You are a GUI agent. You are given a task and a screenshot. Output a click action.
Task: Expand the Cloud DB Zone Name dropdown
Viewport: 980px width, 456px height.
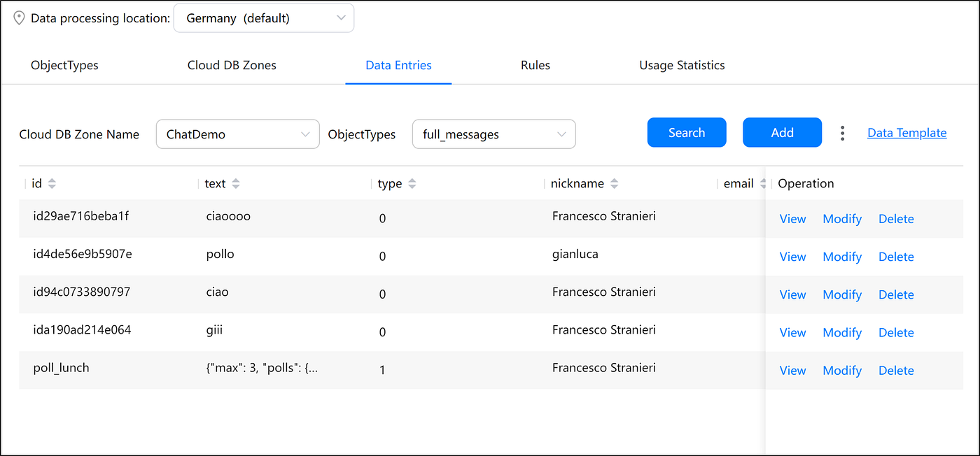[x=237, y=134]
